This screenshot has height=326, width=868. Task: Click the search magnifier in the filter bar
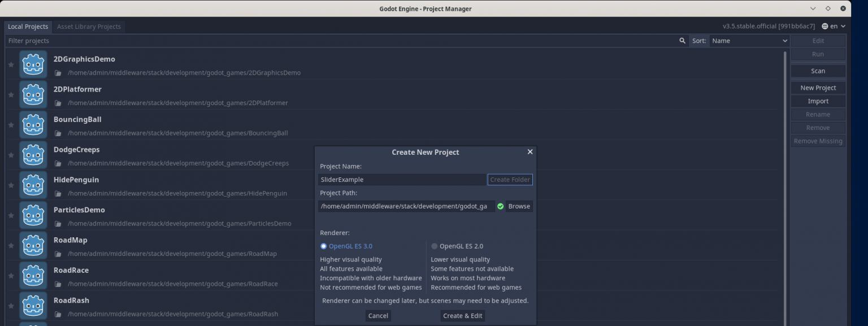[x=682, y=41]
